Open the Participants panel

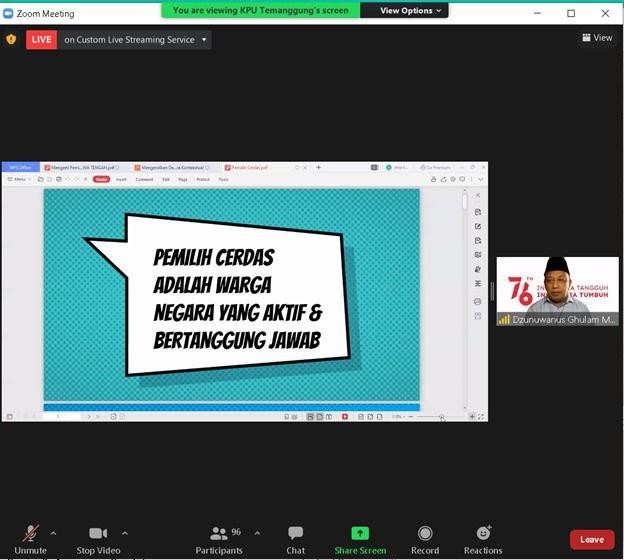[219, 538]
